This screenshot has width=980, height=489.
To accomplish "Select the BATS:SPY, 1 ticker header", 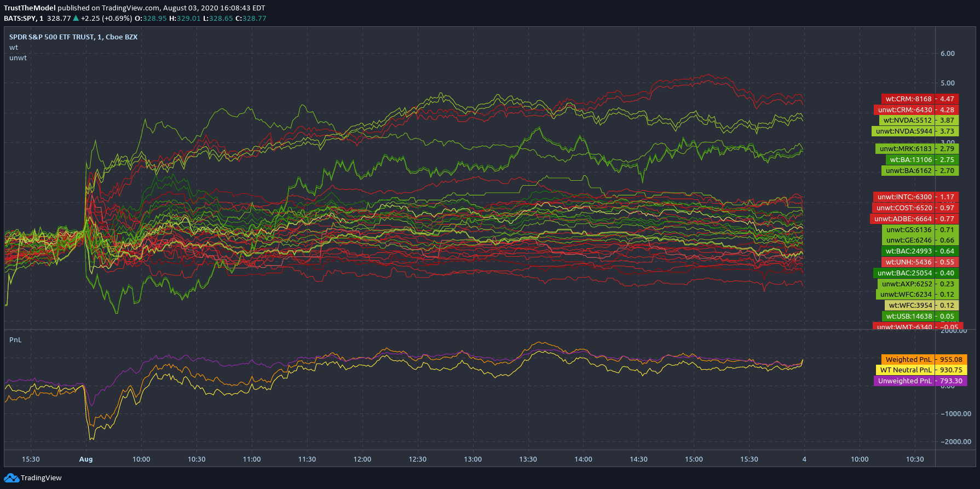I will coord(24,19).
